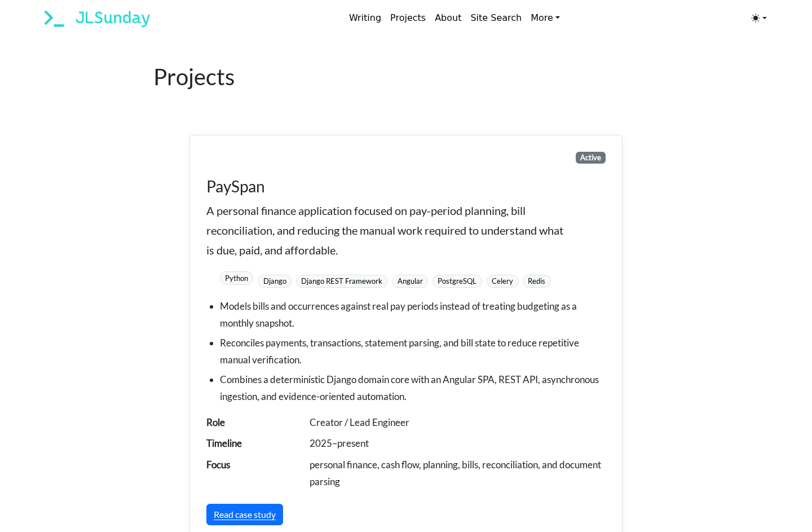Image resolution: width=812 pixels, height=532 pixels.
Task: Go to Projects in navigation bar
Action: 408,18
